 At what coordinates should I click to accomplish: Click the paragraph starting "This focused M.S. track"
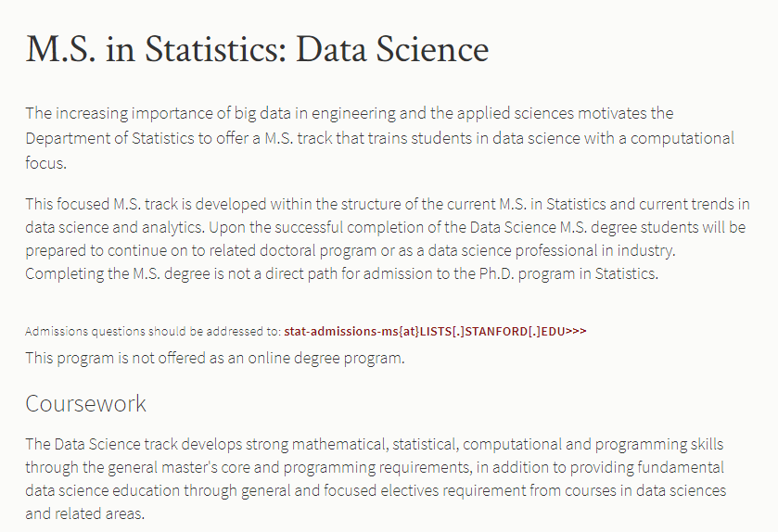(x=388, y=238)
